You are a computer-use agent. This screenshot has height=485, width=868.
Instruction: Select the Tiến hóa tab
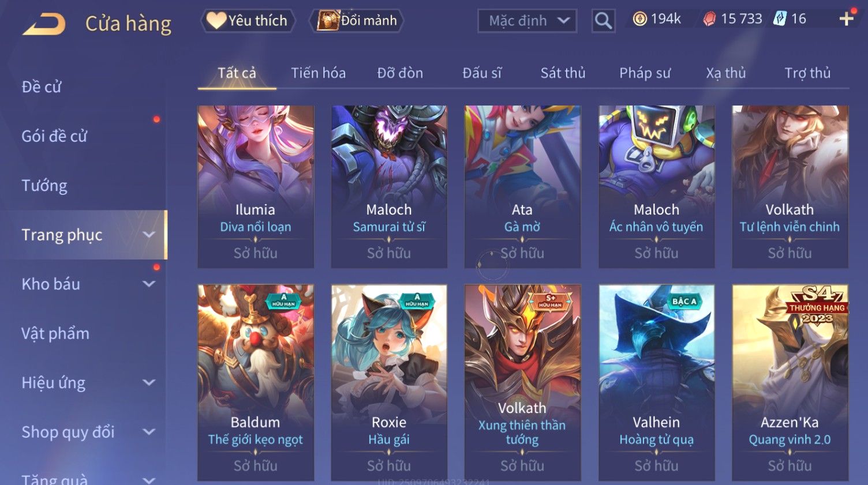coord(318,73)
